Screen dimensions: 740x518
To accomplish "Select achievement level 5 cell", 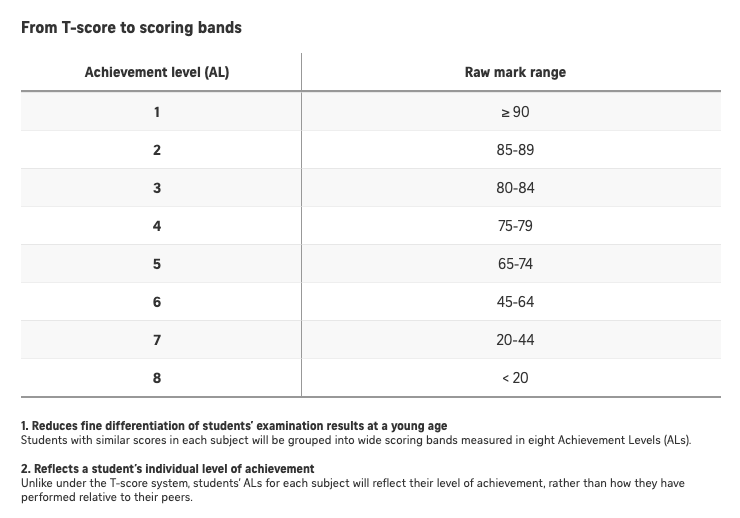I will [157, 264].
